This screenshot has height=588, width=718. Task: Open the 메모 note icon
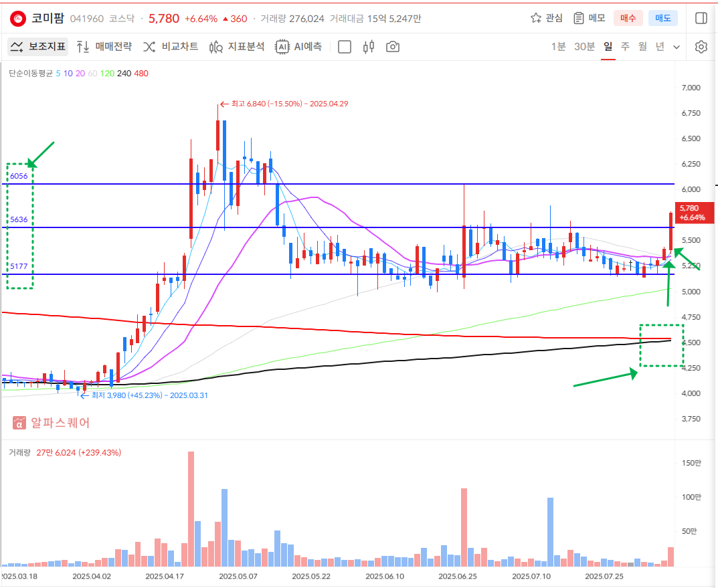(579, 18)
